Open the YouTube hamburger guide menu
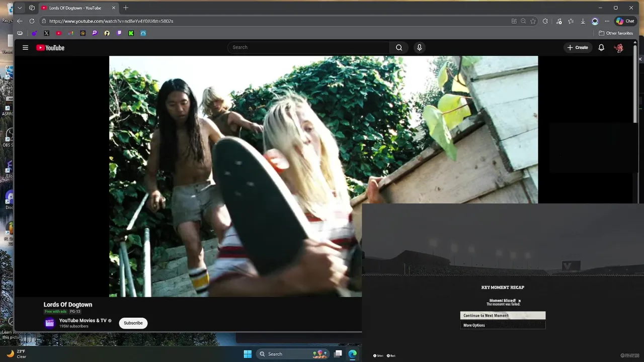644x362 pixels. coord(25,48)
